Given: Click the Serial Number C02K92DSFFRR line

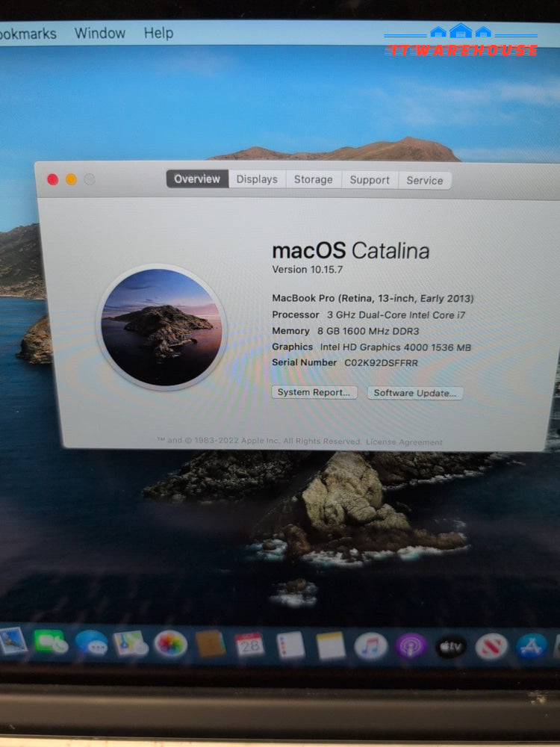Looking at the screenshot, I should (345, 362).
